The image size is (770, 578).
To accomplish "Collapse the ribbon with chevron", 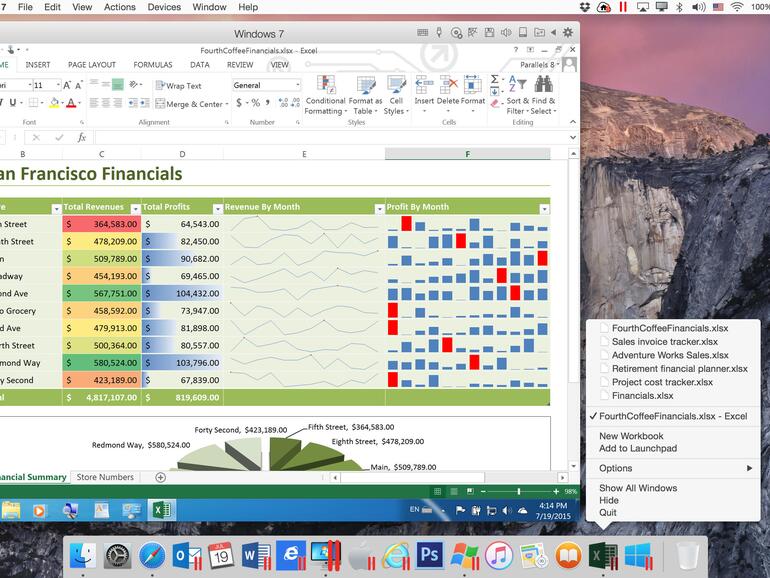I will (x=573, y=122).
